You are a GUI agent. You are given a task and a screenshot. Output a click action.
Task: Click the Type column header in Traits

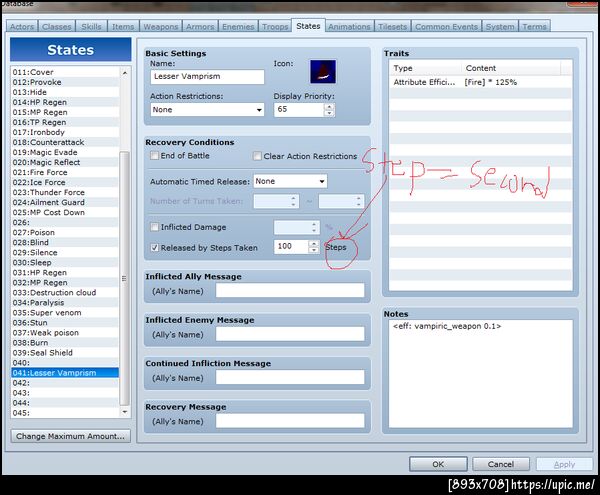pos(425,68)
